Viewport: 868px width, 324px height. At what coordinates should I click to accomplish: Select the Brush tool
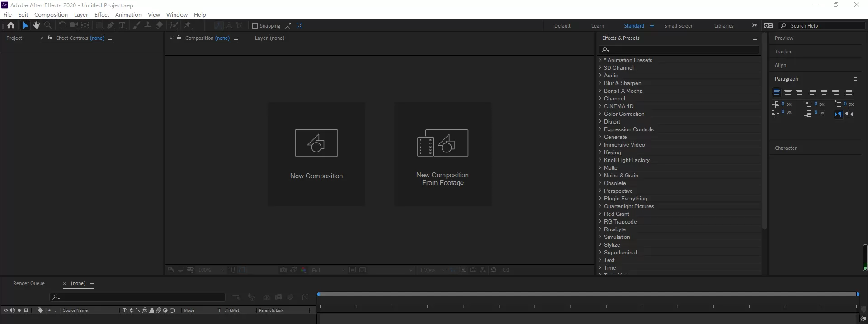[x=137, y=25]
